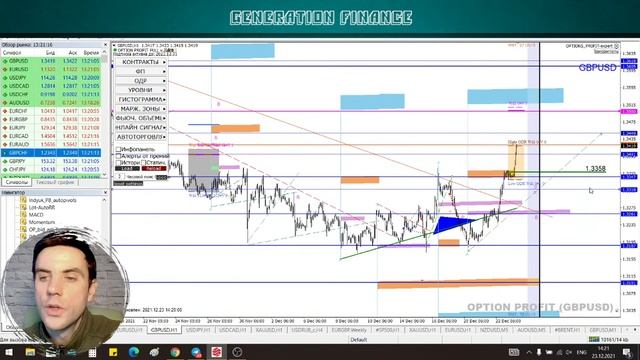Show hidden system tray icons
The width and height of the screenshot is (640, 360).
point(529,352)
